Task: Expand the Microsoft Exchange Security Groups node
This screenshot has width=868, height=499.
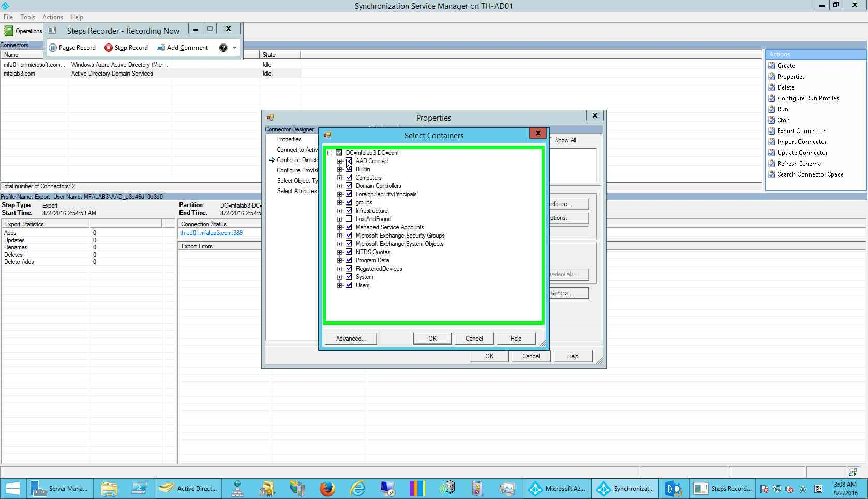Action: 339,236
